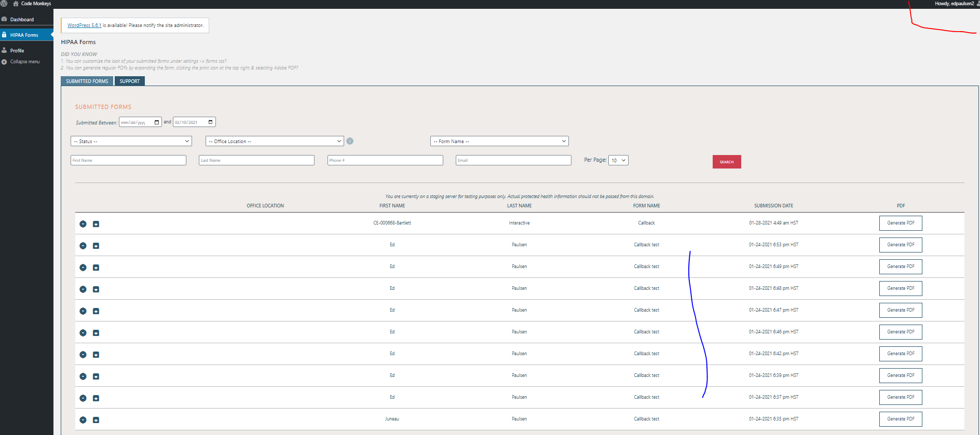Generate PDF for the 6:46 pm submission
This screenshot has height=435, width=980.
[901, 332]
